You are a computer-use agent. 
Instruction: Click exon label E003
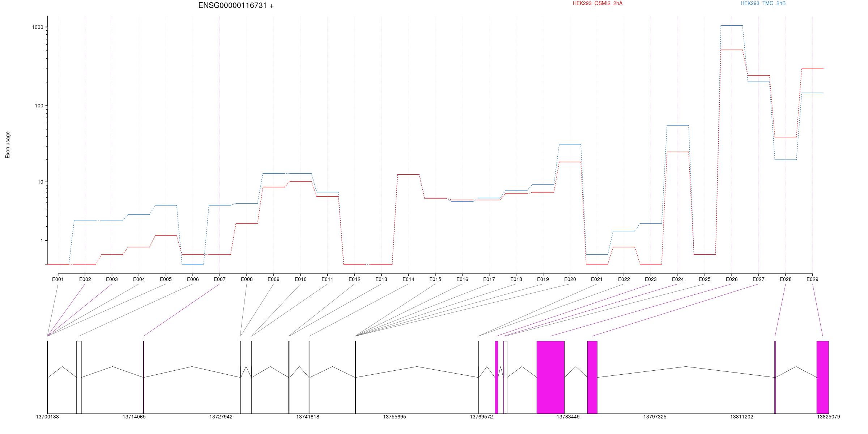112,279
